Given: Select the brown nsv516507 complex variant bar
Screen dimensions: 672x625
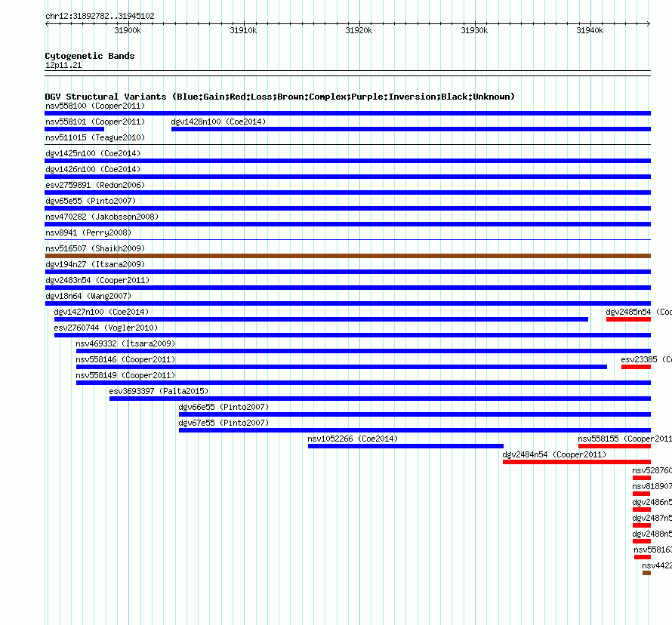Looking at the screenshot, I should (348, 256).
